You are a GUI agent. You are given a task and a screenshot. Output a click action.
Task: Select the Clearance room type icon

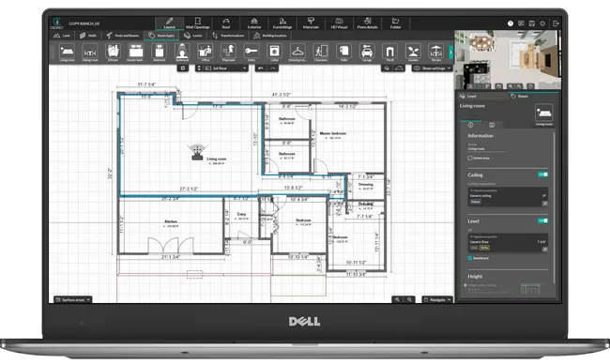(x=321, y=51)
